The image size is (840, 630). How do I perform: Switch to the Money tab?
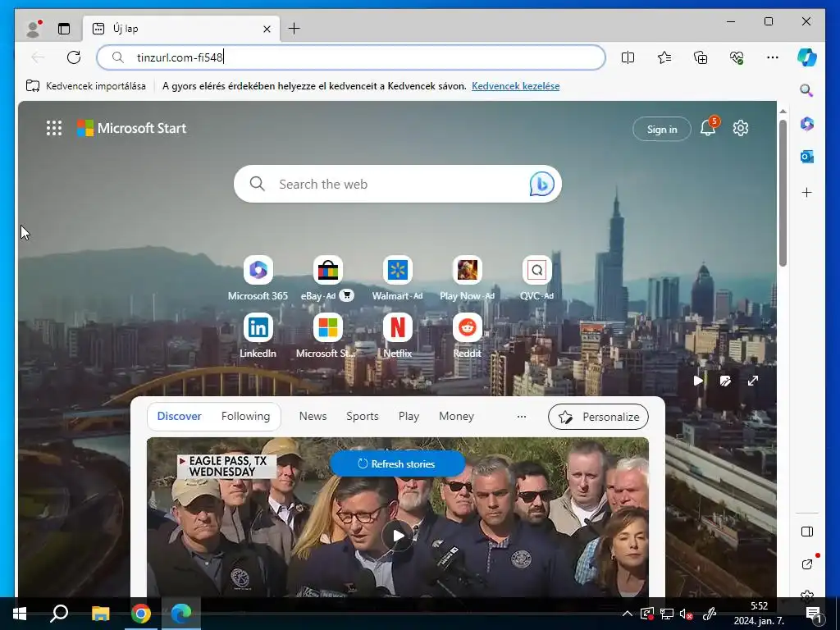(456, 416)
